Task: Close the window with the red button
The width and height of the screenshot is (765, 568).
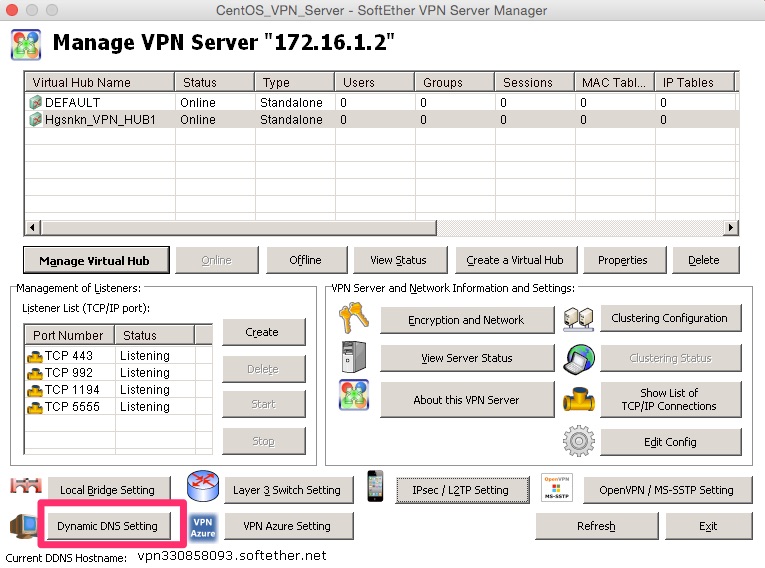Action: pyautogui.click(x=11, y=10)
